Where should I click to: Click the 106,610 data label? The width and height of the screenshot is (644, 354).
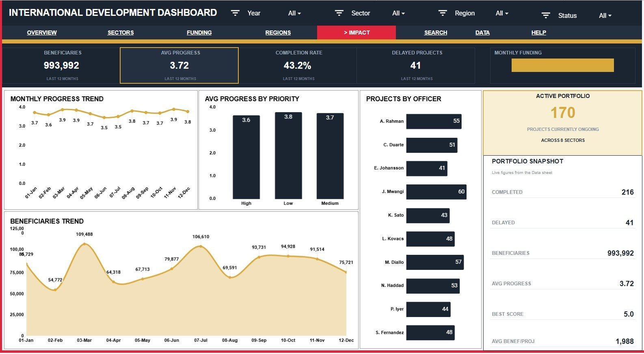[x=201, y=237]
